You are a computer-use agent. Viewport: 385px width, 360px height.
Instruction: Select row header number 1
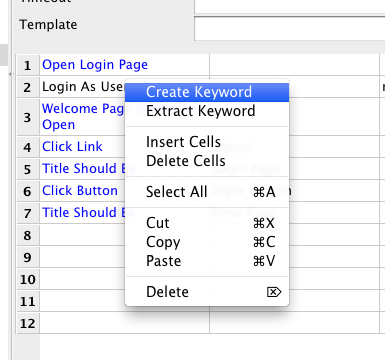click(x=28, y=65)
